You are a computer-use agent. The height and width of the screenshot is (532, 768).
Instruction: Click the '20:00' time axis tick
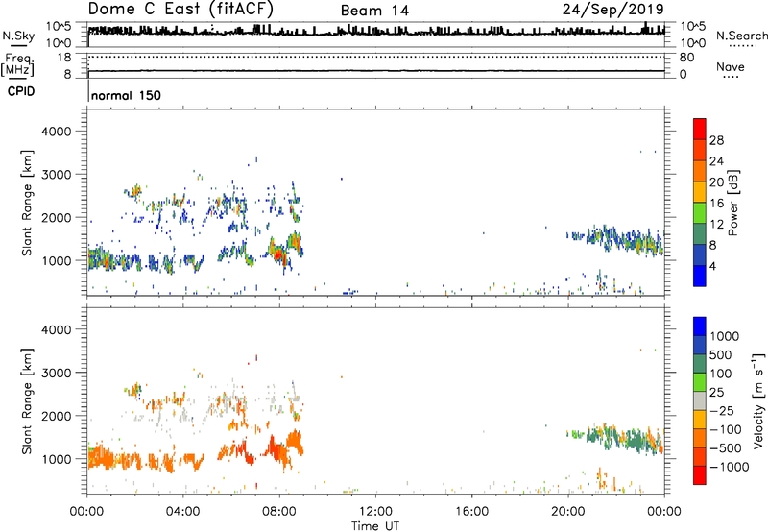pyautogui.click(x=568, y=512)
